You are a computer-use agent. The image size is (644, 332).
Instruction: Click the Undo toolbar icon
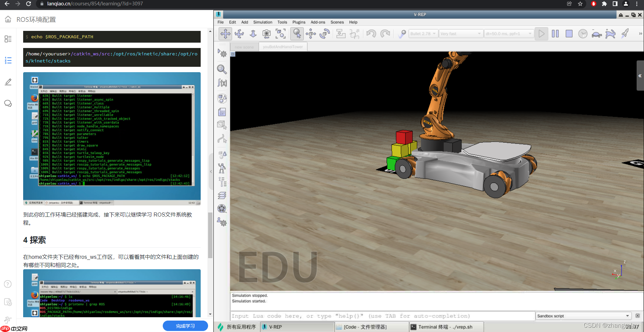(371, 34)
